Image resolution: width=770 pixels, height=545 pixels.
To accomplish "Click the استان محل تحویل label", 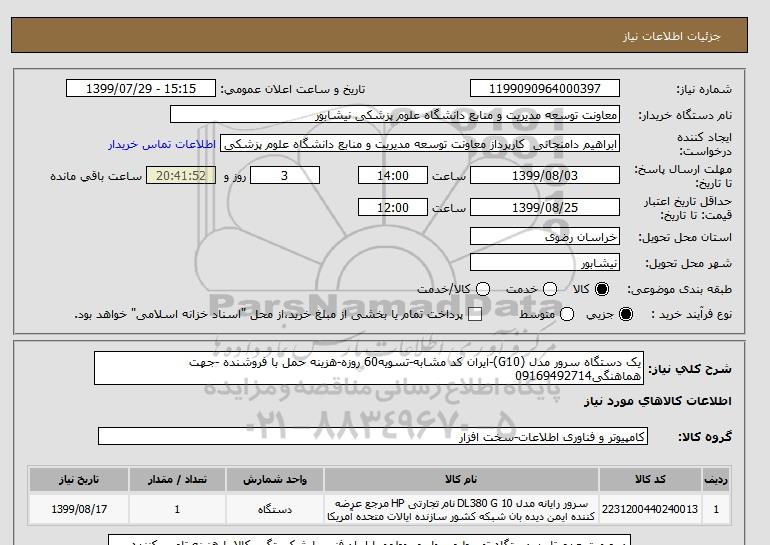I will tap(685, 237).
